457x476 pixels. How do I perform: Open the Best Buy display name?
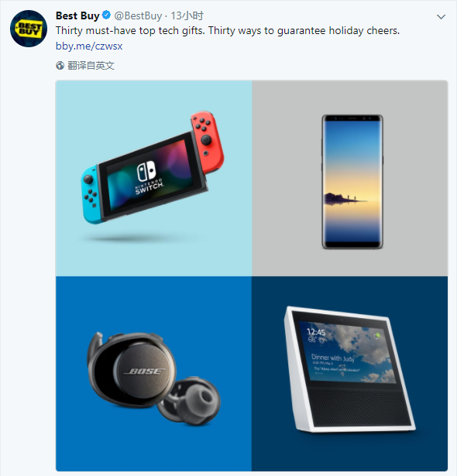click(x=77, y=15)
